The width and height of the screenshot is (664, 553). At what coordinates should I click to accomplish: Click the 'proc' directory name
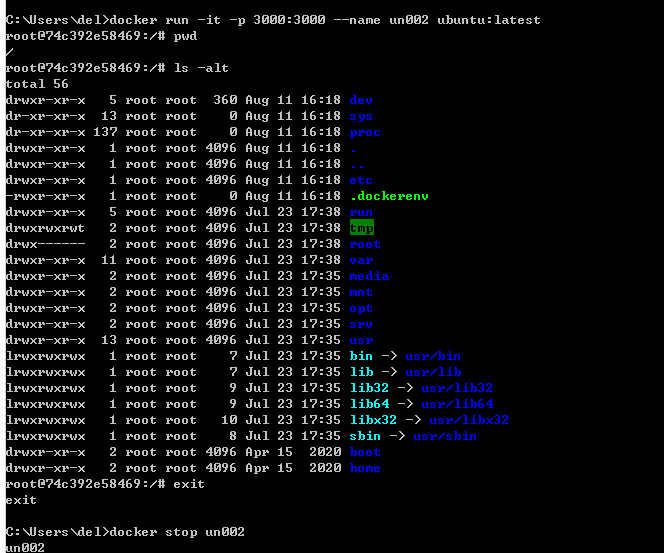point(365,132)
